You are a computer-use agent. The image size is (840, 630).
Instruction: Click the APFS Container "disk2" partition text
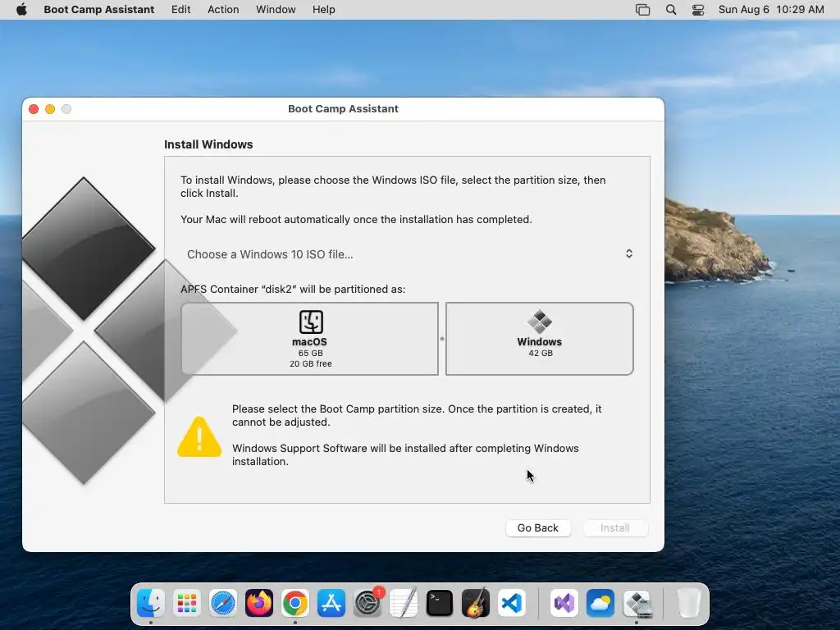[x=293, y=290]
